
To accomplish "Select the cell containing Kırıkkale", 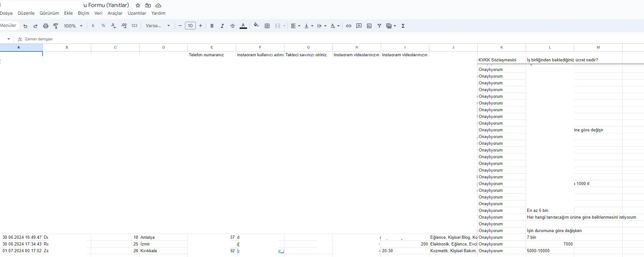I will tap(163, 251).
